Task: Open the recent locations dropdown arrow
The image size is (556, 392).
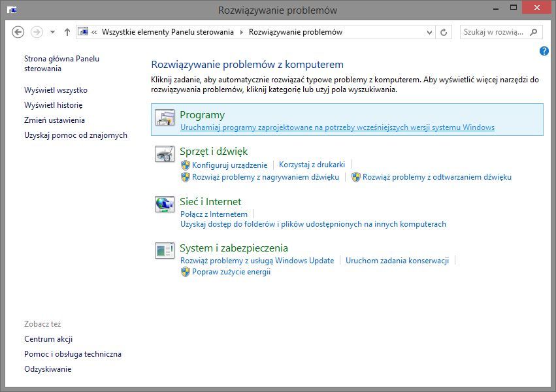Action: pos(52,32)
